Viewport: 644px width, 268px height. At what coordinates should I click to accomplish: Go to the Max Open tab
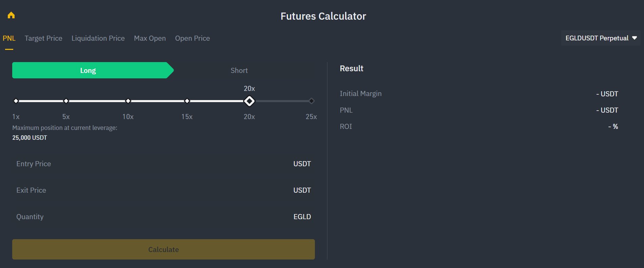(150, 38)
